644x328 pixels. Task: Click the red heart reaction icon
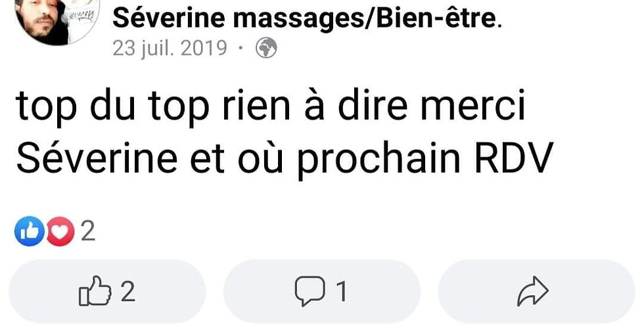(x=60, y=231)
